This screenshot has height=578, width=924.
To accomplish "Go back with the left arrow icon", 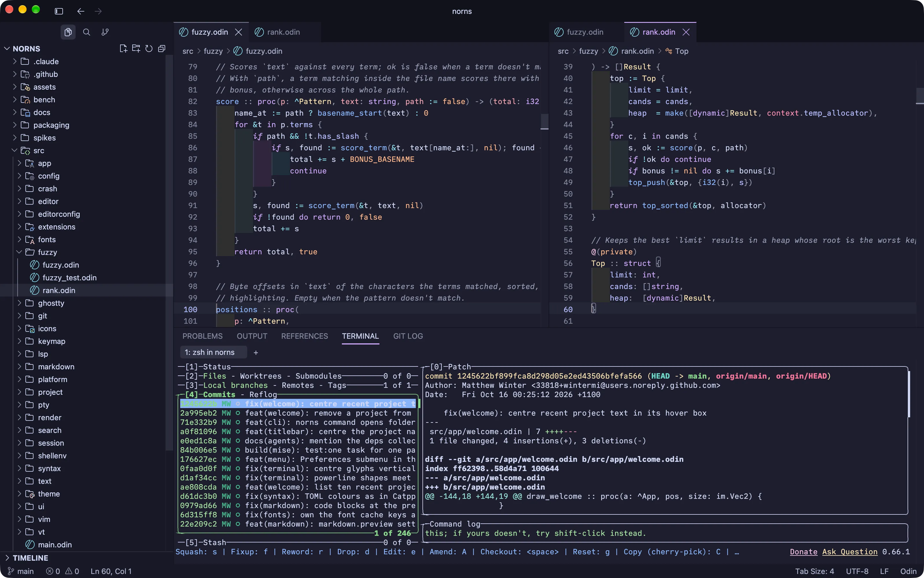I will (81, 11).
